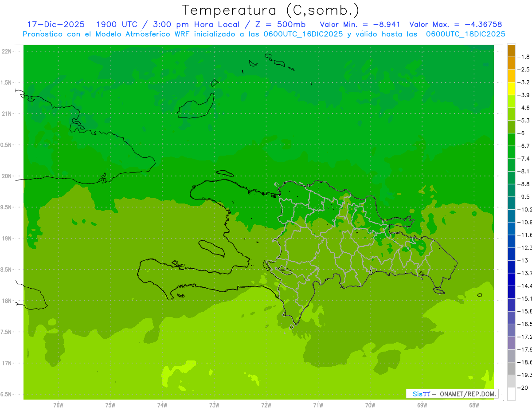This screenshot has height=411, width=532.
Task: Pick the lime swatch between -3.9 and -4.6
Action: [x=511, y=102]
